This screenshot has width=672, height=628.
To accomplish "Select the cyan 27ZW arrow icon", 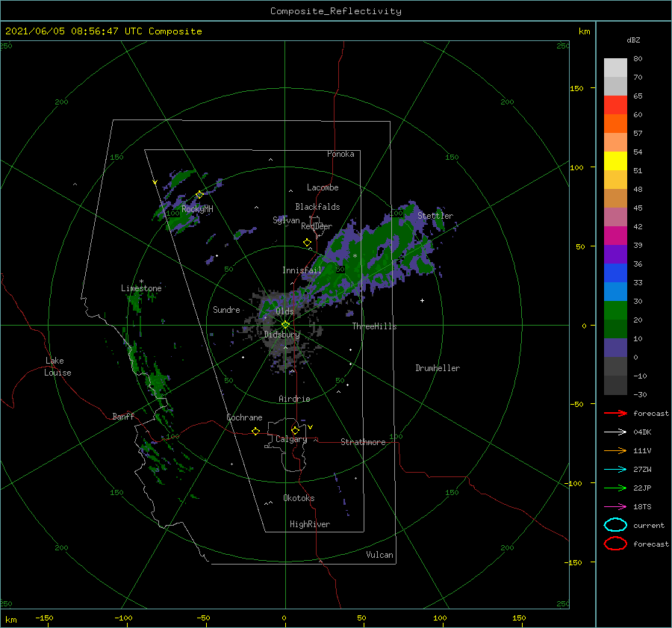I will tap(615, 470).
